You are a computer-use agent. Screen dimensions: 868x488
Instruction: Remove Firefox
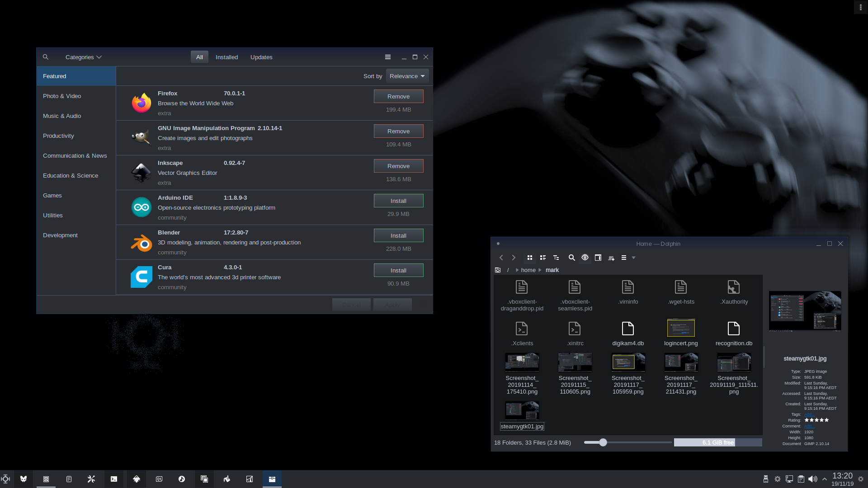398,96
